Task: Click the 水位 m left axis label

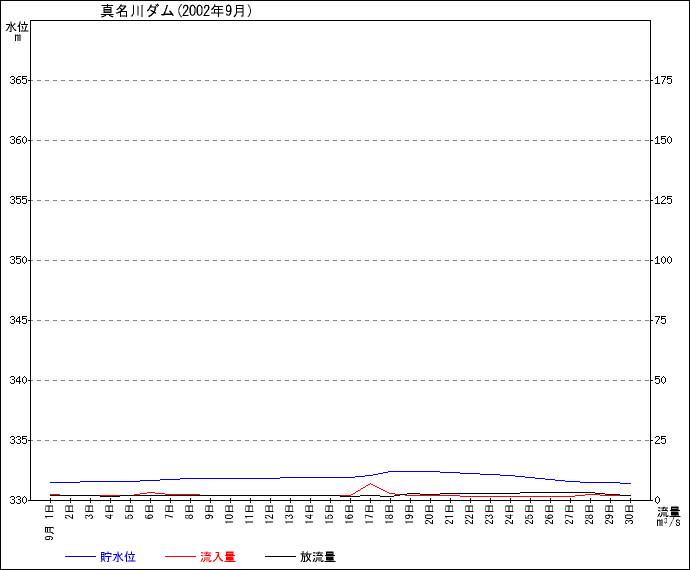Action: 18,31
